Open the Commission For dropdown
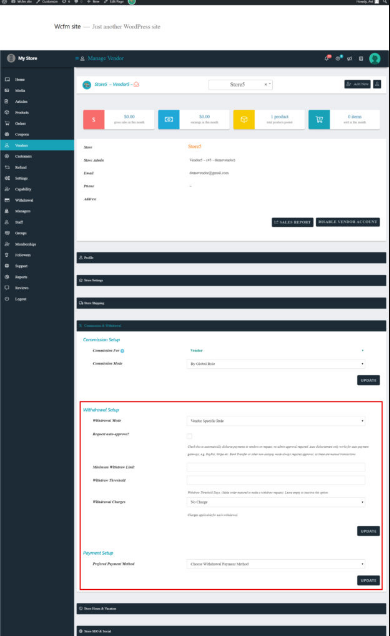 (276, 350)
